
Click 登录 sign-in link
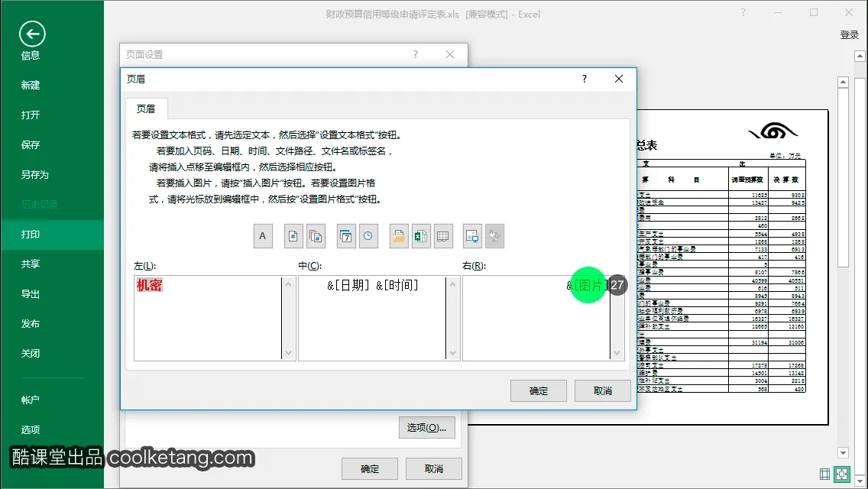point(849,35)
